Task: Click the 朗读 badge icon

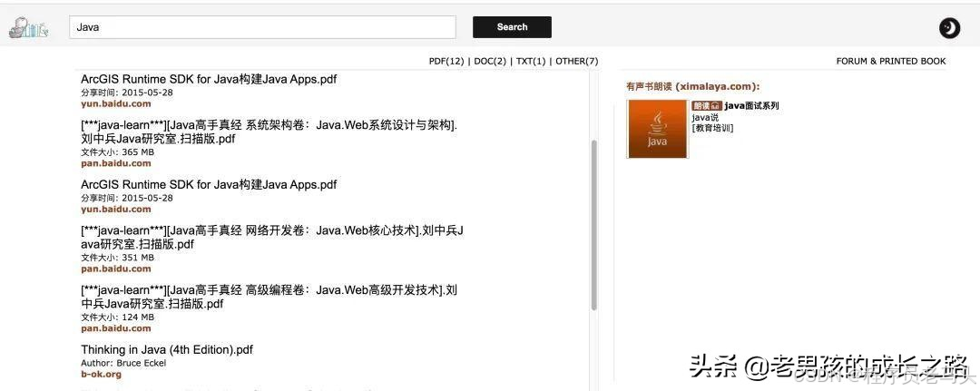Action: pos(707,106)
